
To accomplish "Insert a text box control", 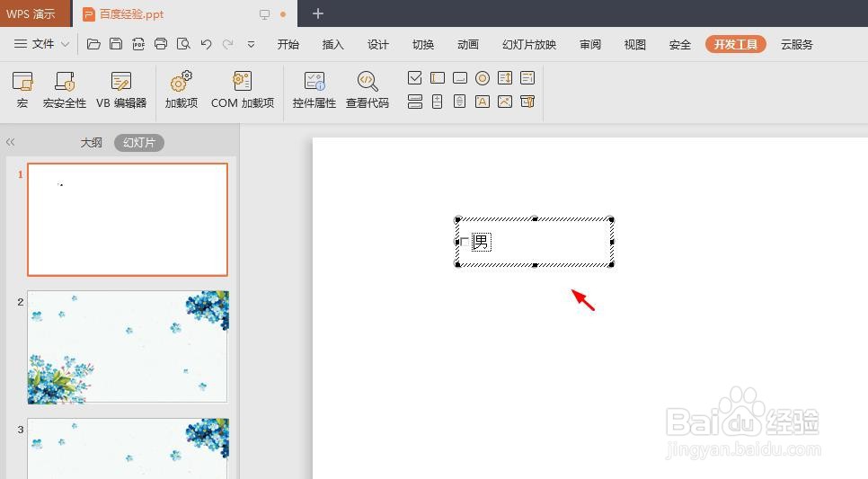I will tap(438, 78).
